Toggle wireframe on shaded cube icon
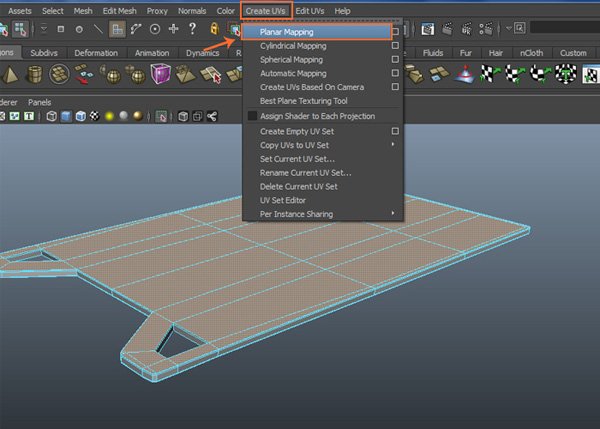The image size is (600, 429). pos(80,116)
